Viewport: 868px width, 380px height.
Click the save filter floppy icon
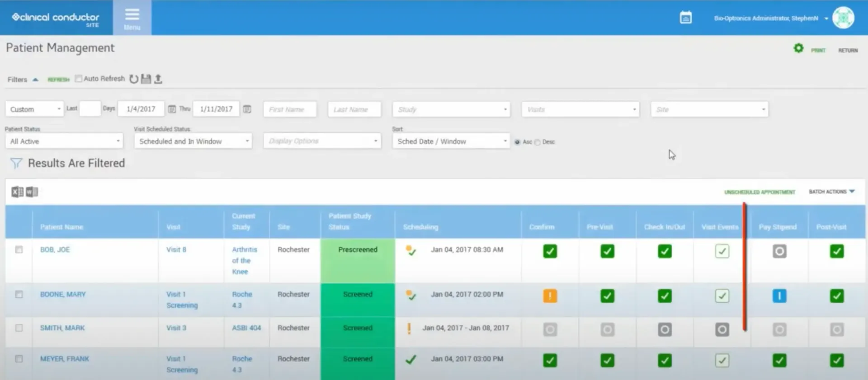coord(146,79)
